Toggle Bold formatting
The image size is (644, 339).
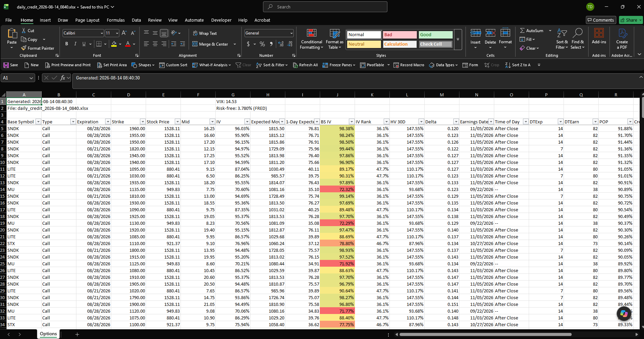[x=67, y=44]
